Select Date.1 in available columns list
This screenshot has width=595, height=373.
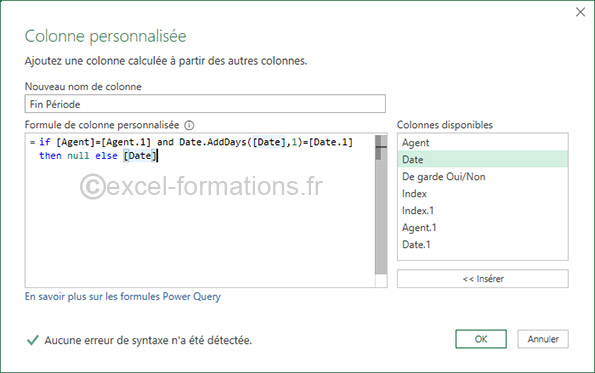[483, 245]
